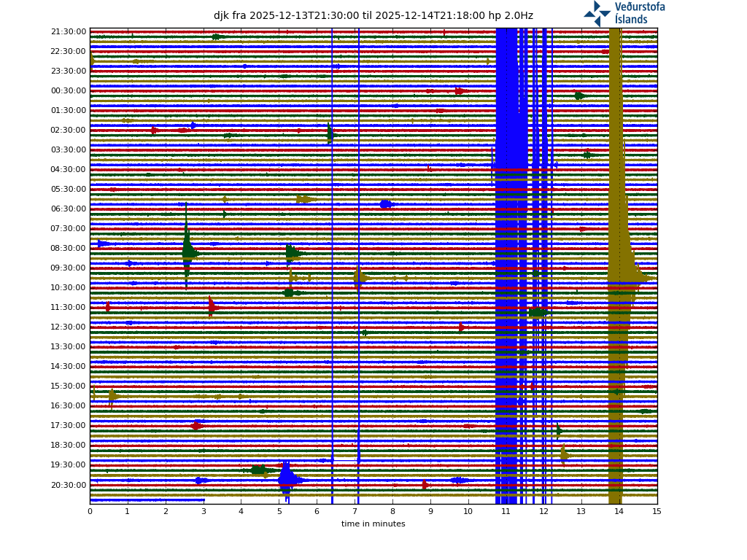747x560 pixels.
Task: Click the 0 tick on the minutes axis
Action: click(x=90, y=511)
